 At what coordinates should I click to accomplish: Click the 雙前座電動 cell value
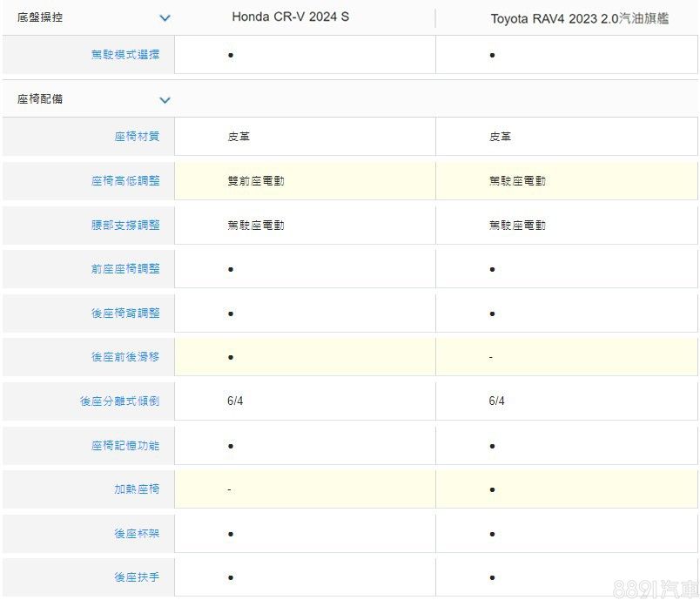pyautogui.click(x=256, y=181)
